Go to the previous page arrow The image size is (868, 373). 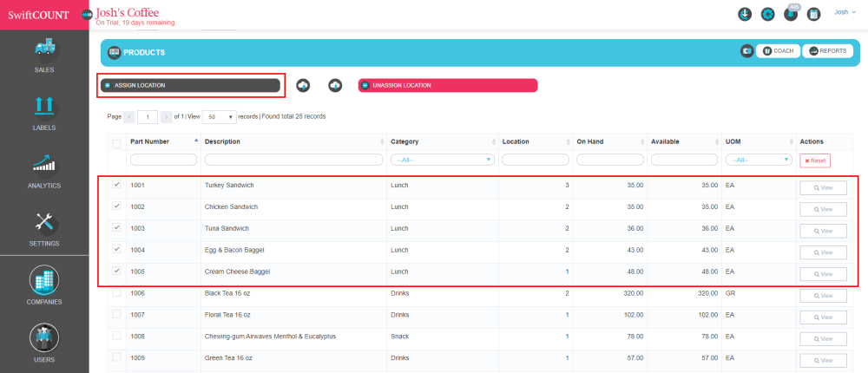tap(129, 117)
